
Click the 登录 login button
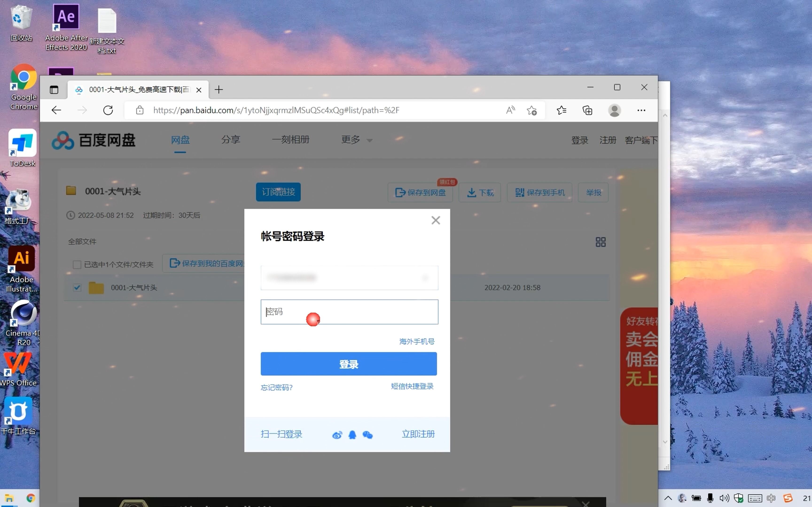point(348,364)
